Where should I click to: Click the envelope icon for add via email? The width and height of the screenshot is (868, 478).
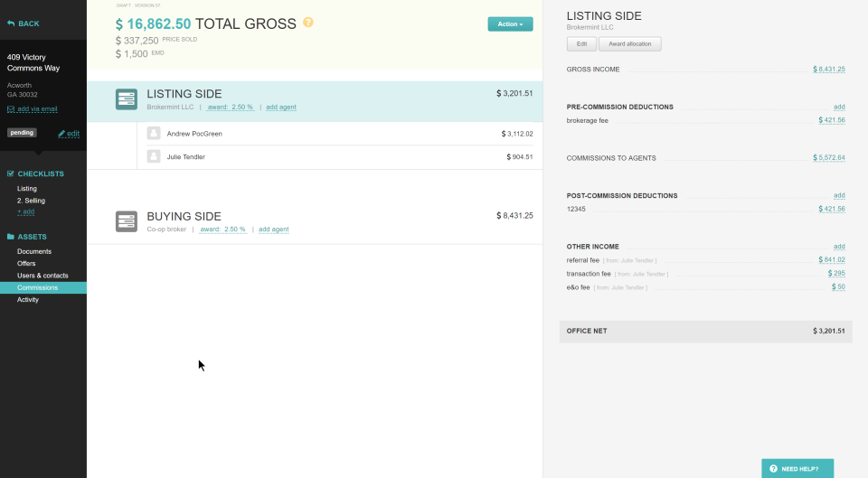pyautogui.click(x=11, y=109)
